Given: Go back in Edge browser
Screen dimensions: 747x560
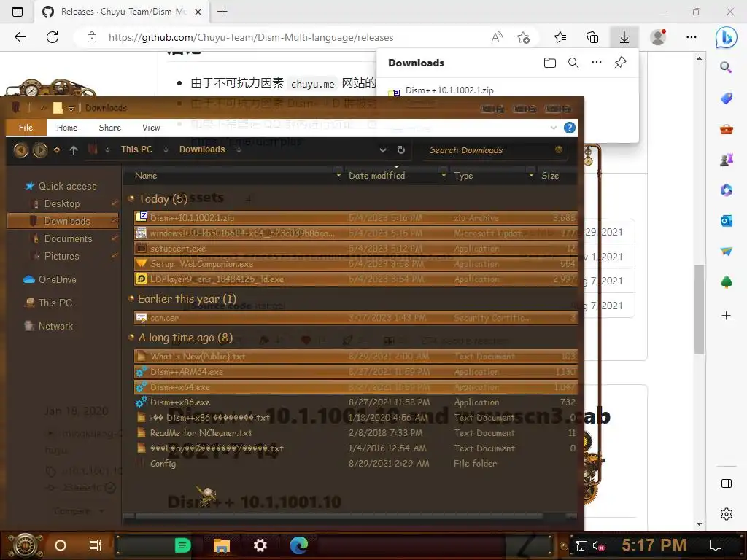Looking at the screenshot, I should tap(20, 37).
